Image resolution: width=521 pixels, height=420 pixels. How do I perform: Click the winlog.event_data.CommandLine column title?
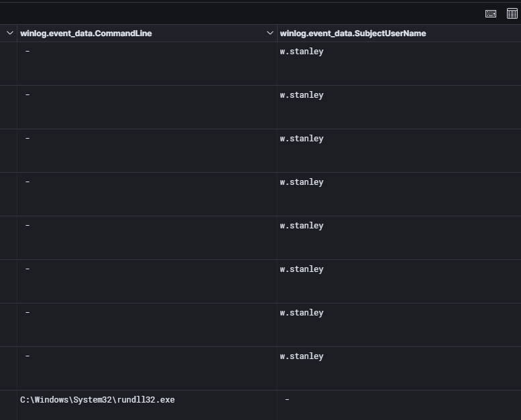[x=86, y=33]
